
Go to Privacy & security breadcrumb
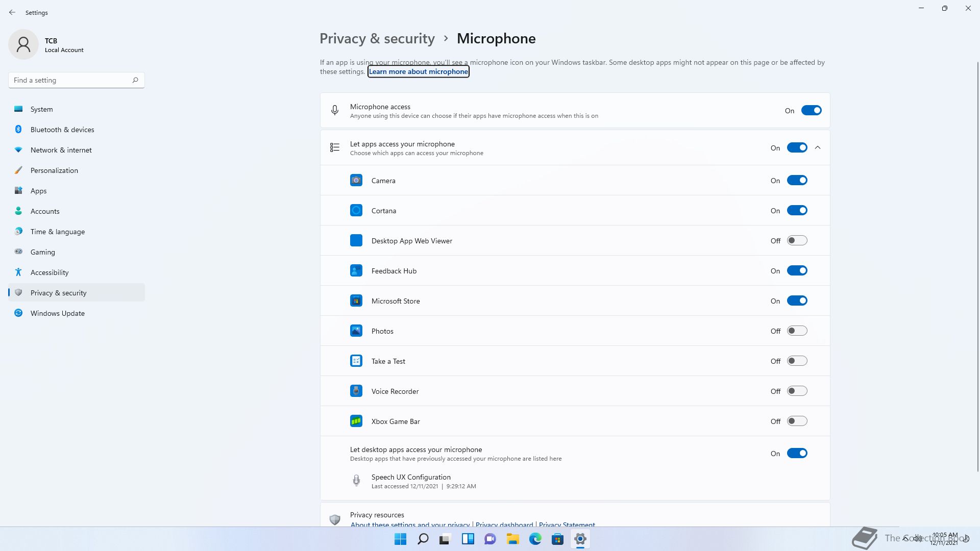point(377,39)
